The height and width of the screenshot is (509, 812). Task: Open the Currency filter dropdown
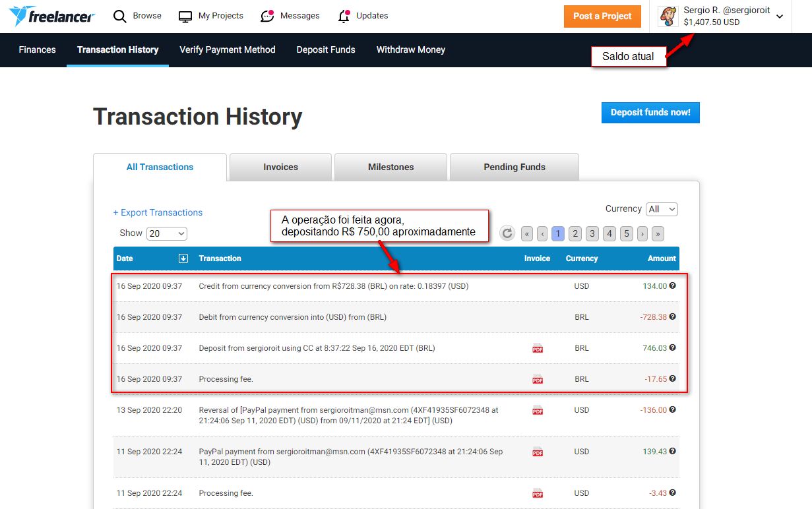tap(662, 209)
